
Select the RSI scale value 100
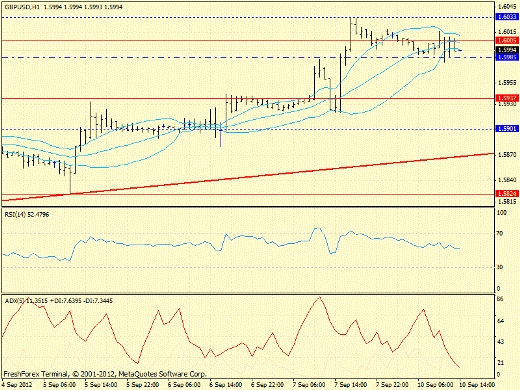click(502, 212)
